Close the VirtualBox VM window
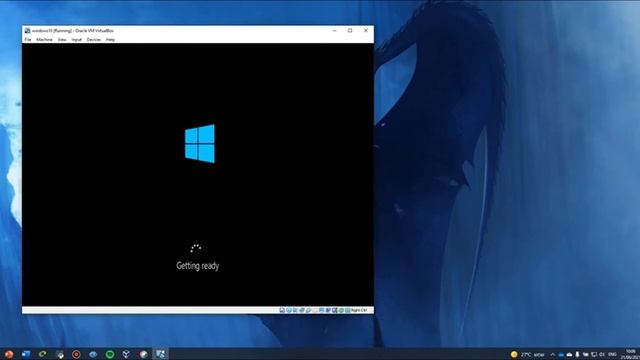The image size is (640, 360). coord(366,31)
